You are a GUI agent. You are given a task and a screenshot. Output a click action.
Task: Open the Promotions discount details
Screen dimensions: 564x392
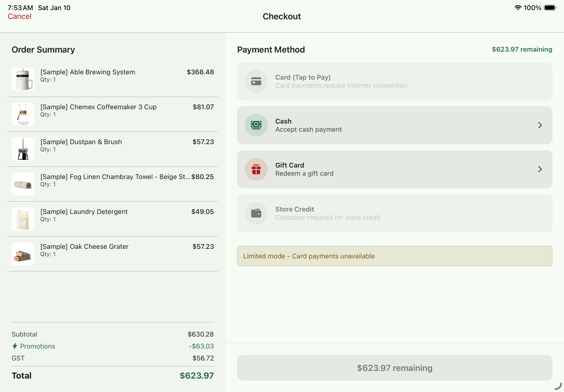[38, 346]
